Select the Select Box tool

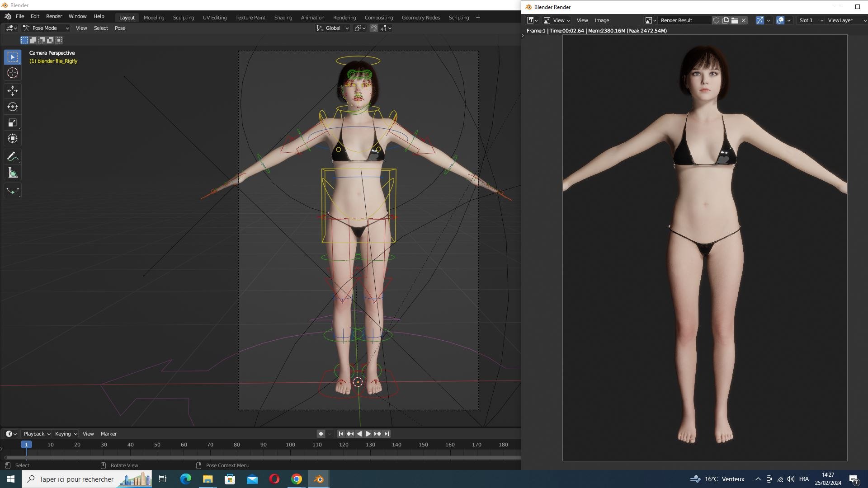click(13, 57)
